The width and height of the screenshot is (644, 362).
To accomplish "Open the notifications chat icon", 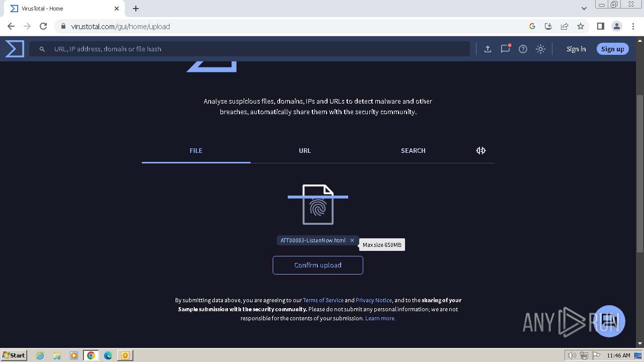I will (x=505, y=49).
